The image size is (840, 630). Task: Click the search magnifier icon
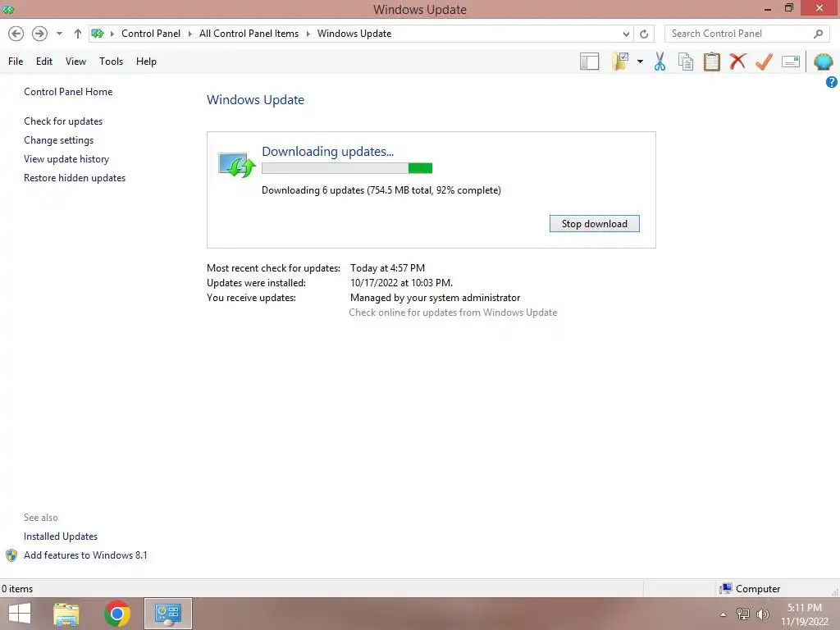818,34
